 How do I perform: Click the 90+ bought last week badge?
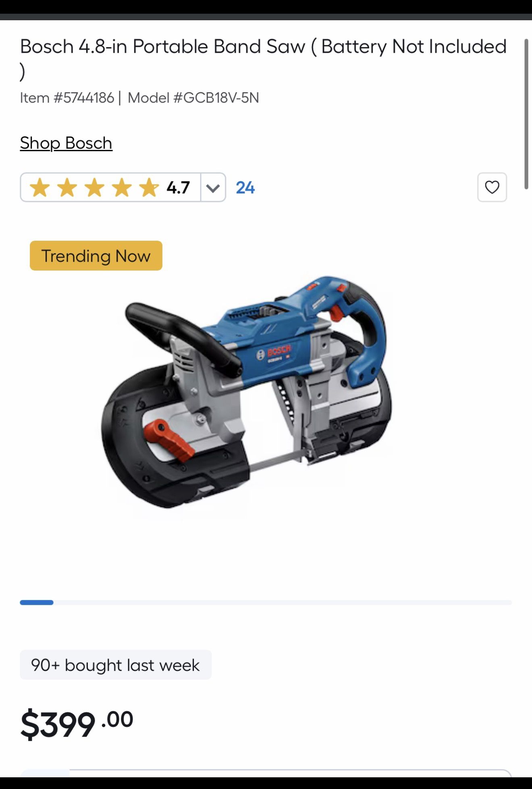[x=116, y=665]
